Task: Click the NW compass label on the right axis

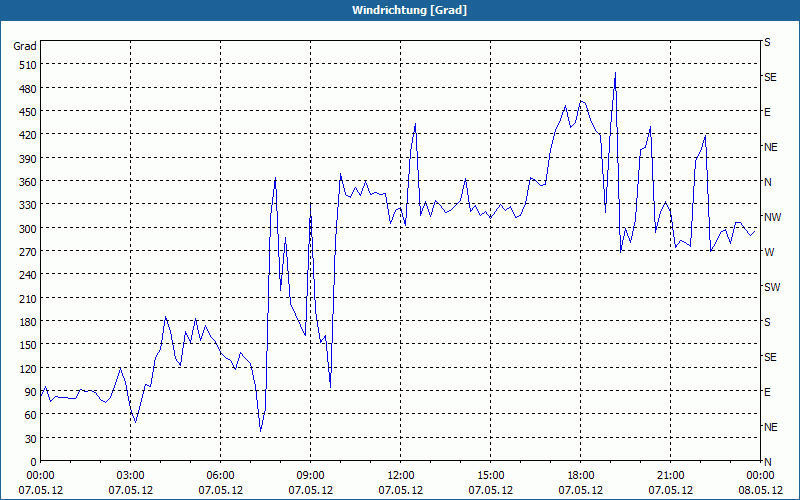Action: (772, 217)
